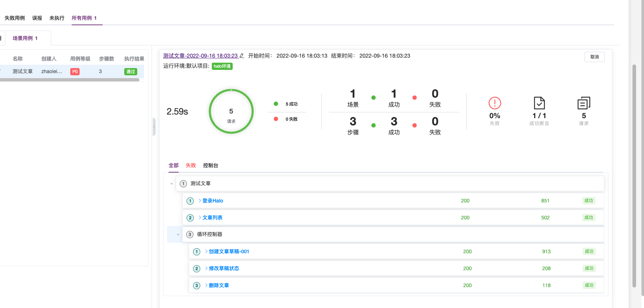Expand the 删除文章 request details

point(206,285)
